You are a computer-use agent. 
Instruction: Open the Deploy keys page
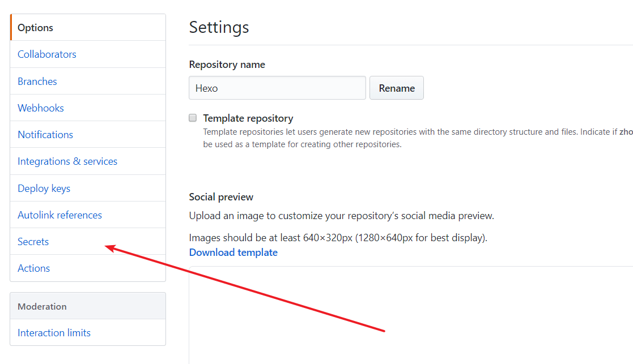44,189
